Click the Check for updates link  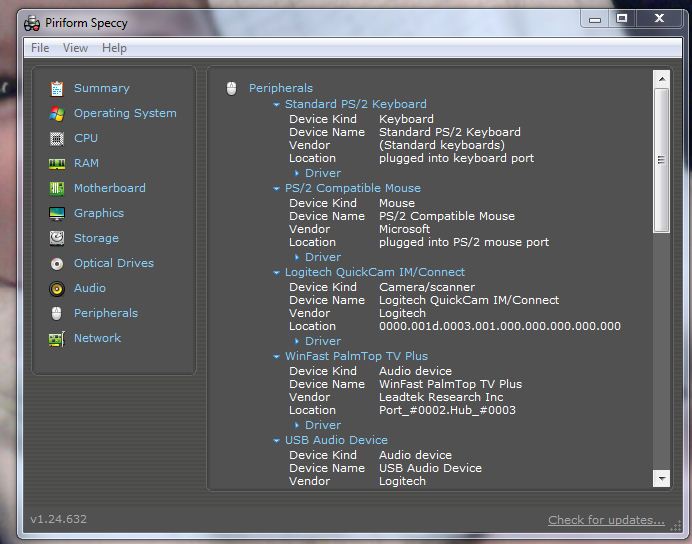tap(606, 520)
